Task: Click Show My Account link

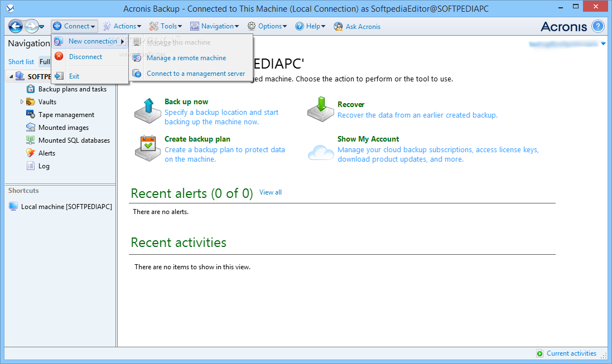Action: coord(368,139)
